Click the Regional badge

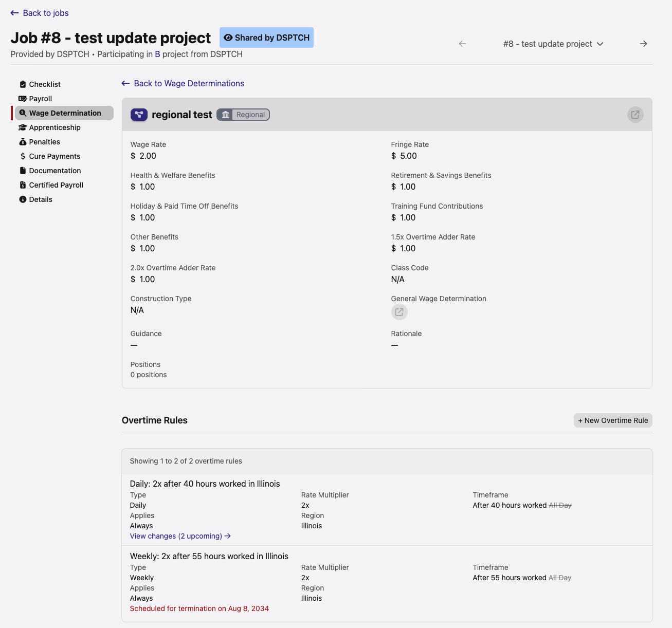[x=243, y=115]
